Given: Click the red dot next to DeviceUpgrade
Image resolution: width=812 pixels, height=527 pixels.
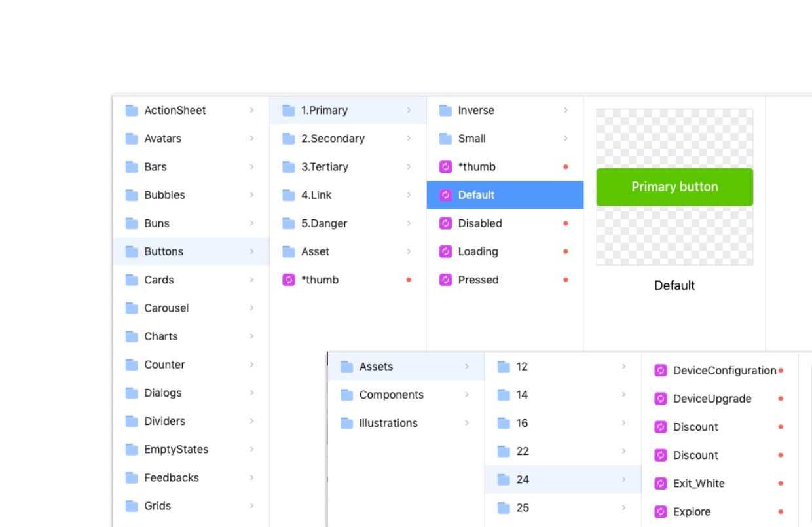Looking at the screenshot, I should click(x=781, y=399).
